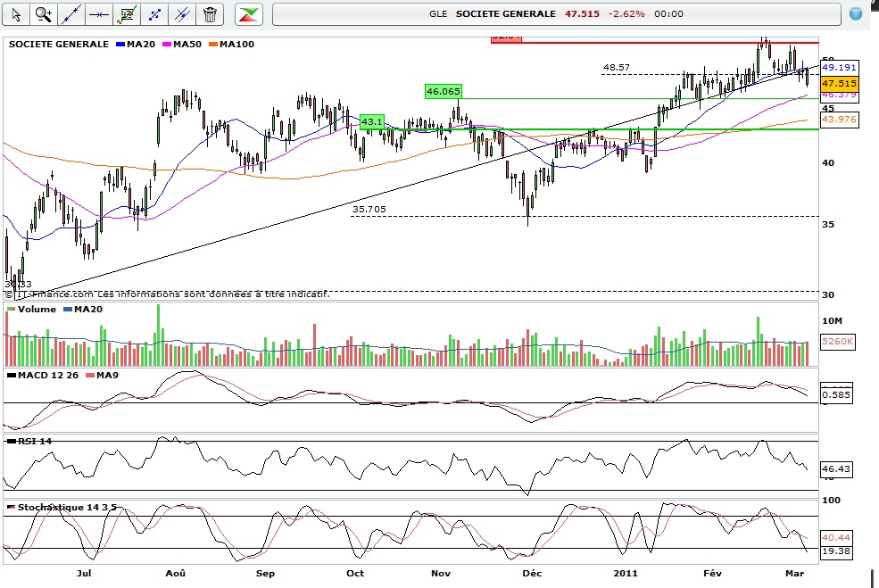
Task: Click the 46.43 RSI value tag
Action: pyautogui.click(x=836, y=468)
